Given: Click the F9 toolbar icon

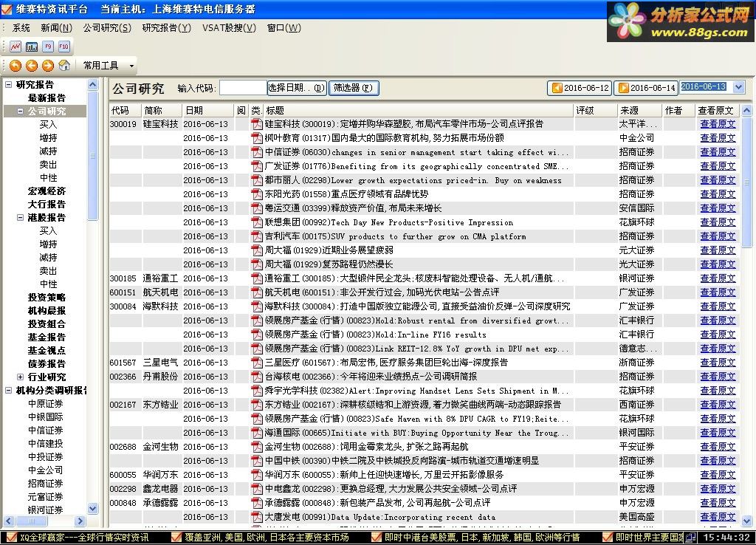Looking at the screenshot, I should click(x=48, y=47).
